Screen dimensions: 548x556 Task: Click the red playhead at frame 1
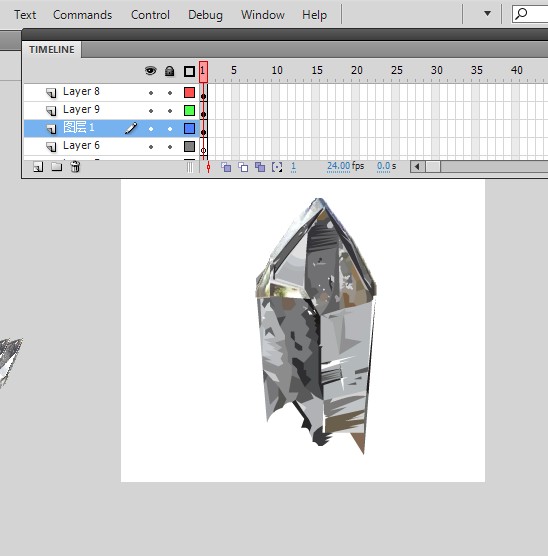[203, 72]
